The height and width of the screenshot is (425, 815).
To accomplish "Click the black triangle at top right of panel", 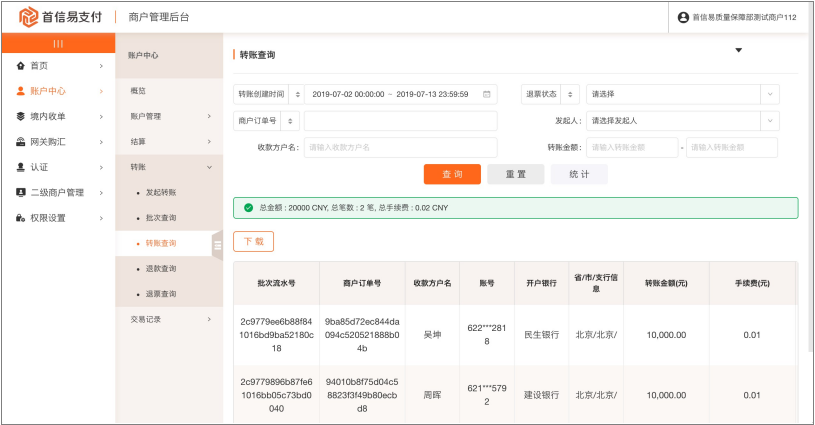I will [x=739, y=50].
